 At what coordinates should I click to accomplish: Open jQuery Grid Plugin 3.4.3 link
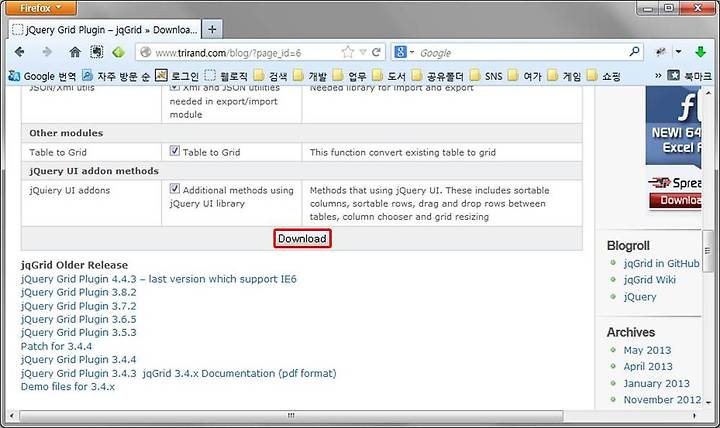[79, 373]
